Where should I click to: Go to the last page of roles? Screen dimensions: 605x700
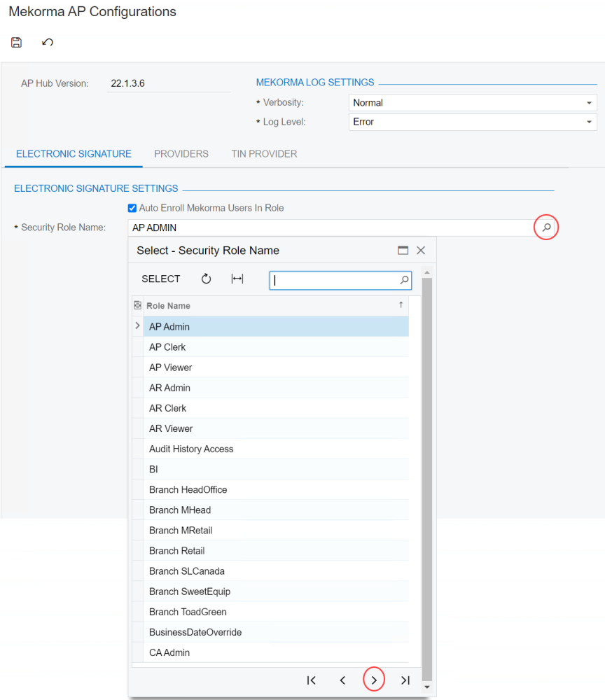click(405, 680)
